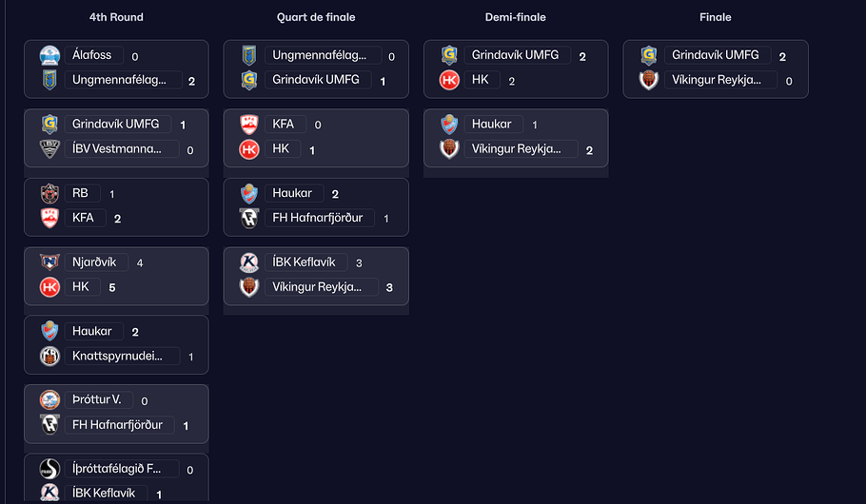Open the Álafoss team name link
Viewport: 866px width, 504px height.
click(x=91, y=56)
